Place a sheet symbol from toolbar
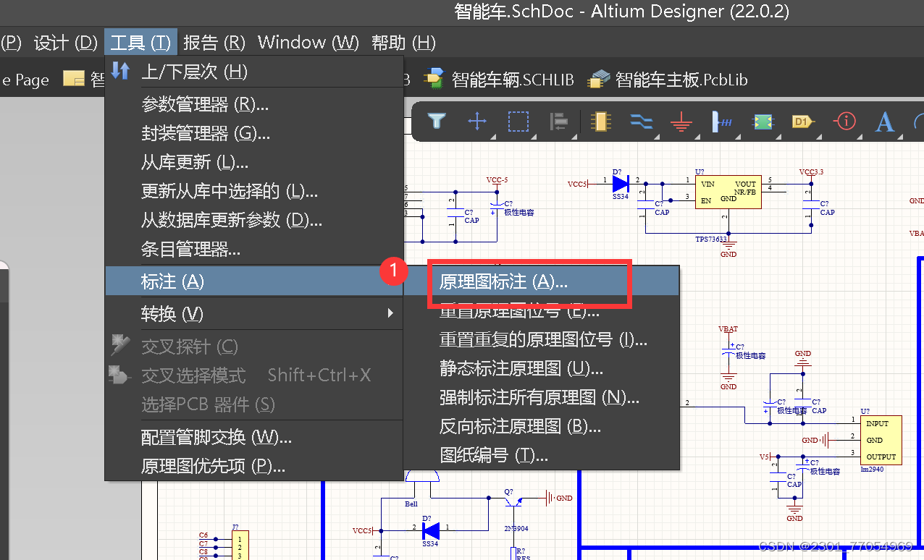The height and width of the screenshot is (560, 924). (x=762, y=122)
